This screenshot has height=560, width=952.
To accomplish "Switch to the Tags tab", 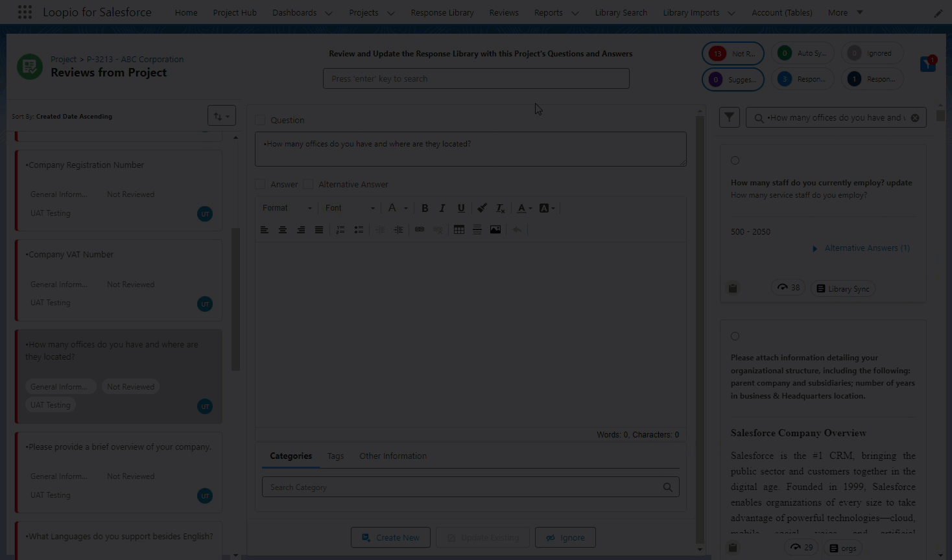I will click(x=335, y=456).
